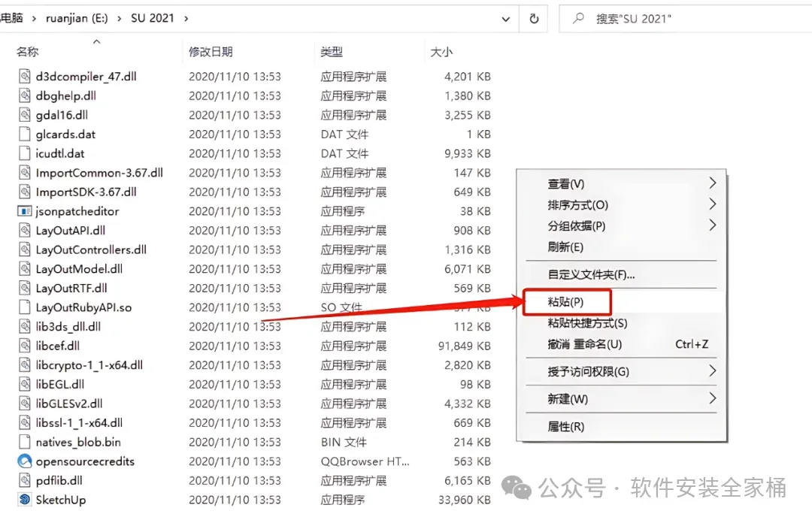
Task: Click the libEGL.dll file icon
Action: point(24,385)
